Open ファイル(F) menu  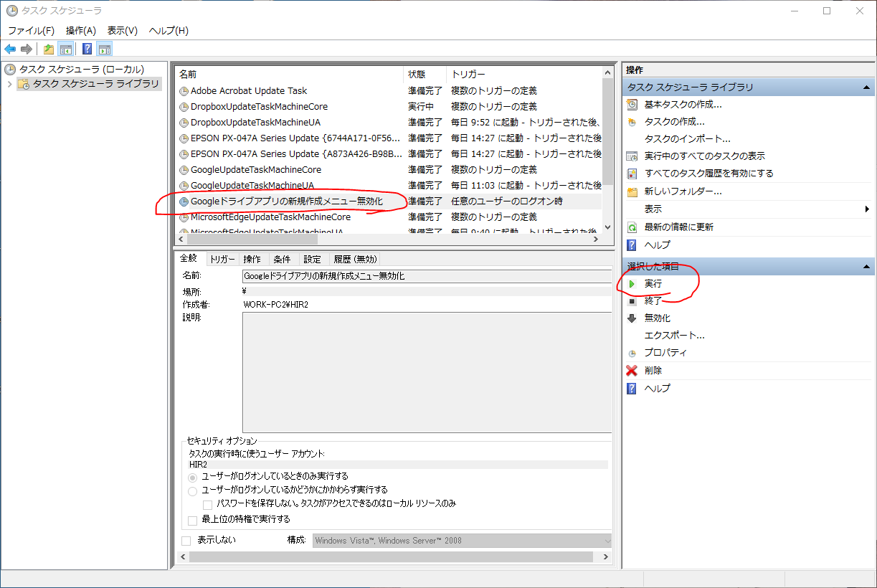31,31
